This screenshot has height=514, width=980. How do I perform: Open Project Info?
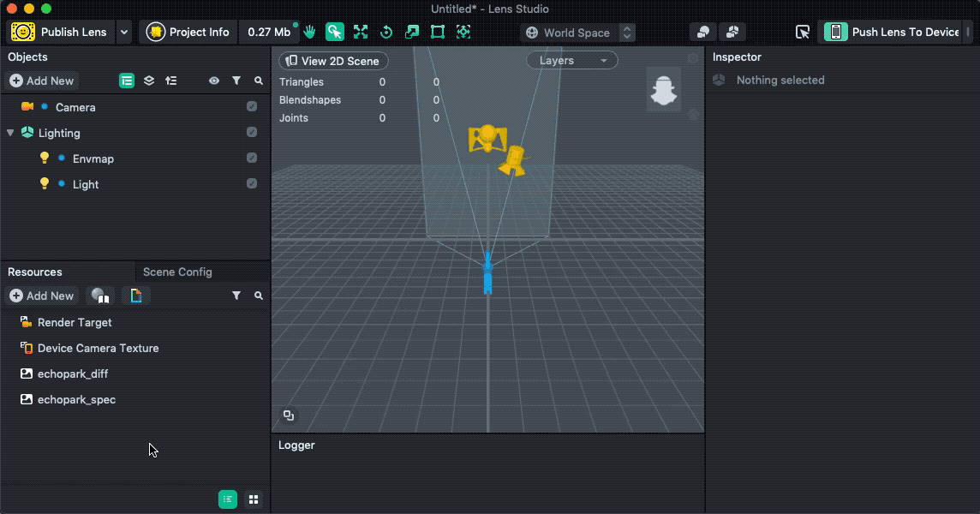pyautogui.click(x=188, y=32)
